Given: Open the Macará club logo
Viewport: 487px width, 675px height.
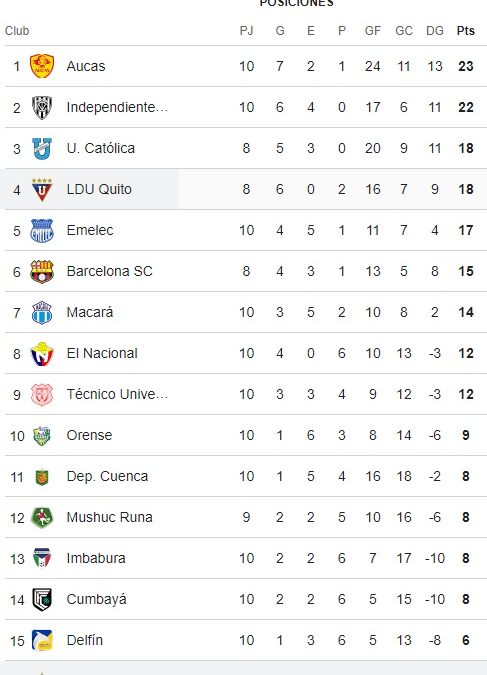Looking at the screenshot, I should click(x=42, y=313).
